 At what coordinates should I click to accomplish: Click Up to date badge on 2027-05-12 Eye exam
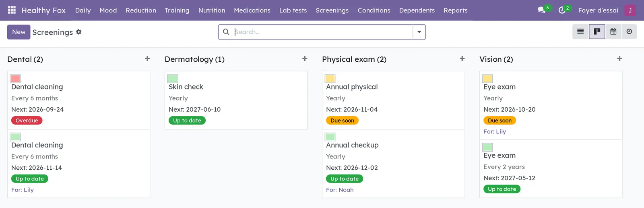pyautogui.click(x=502, y=189)
